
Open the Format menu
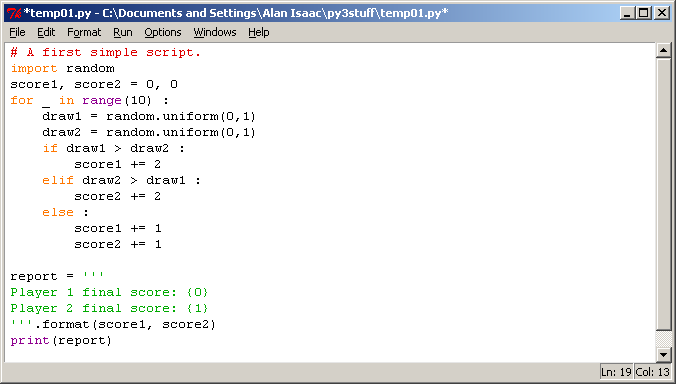coord(84,32)
